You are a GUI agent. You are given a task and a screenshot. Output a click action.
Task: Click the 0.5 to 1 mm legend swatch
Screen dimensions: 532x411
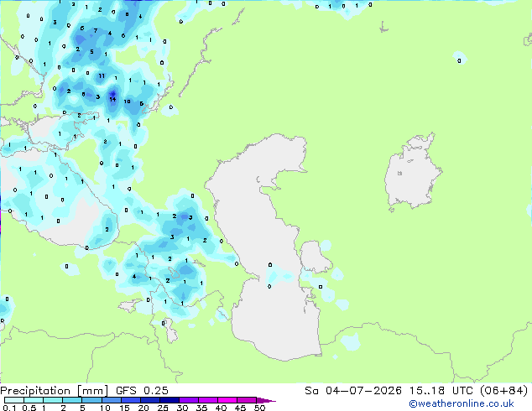34,400
